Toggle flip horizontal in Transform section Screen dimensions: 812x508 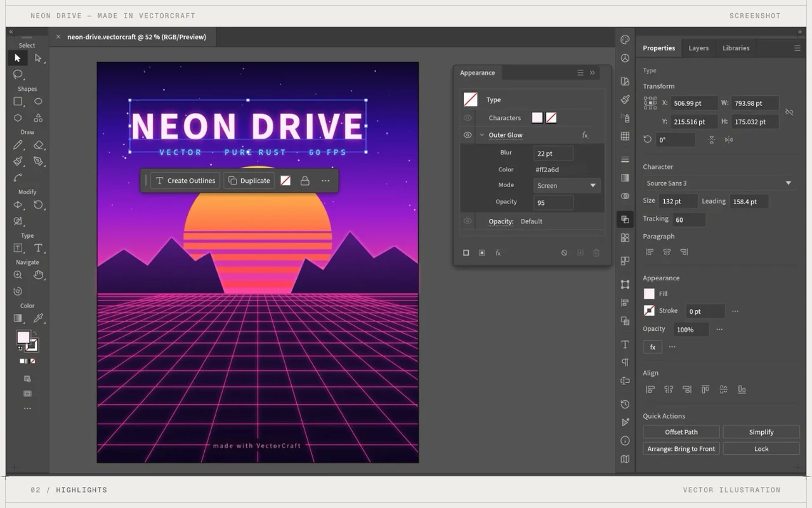(x=728, y=140)
